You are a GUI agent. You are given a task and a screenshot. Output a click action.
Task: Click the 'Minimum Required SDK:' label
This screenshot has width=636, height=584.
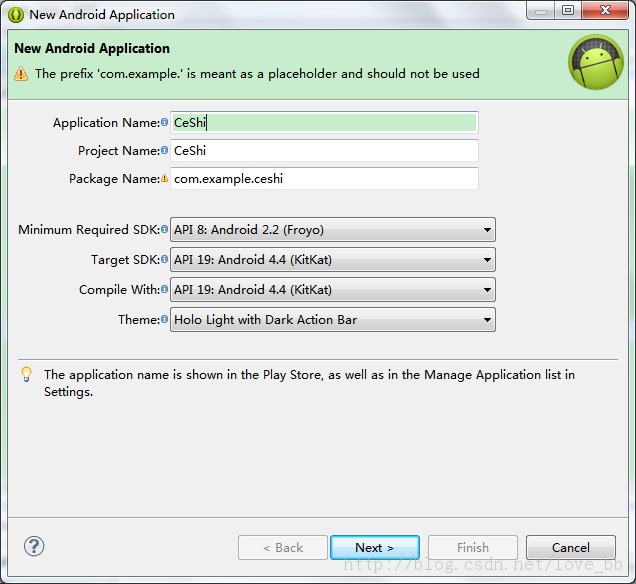click(x=89, y=230)
